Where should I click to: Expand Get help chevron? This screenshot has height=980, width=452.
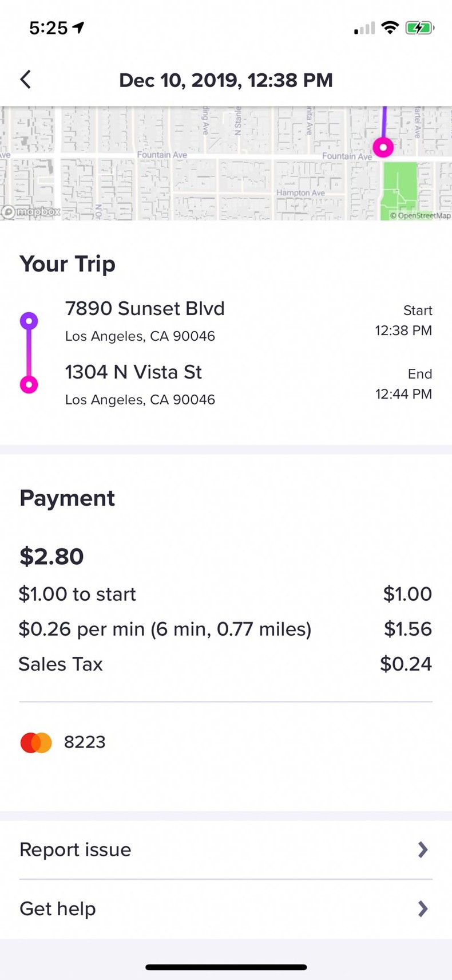coord(423,908)
